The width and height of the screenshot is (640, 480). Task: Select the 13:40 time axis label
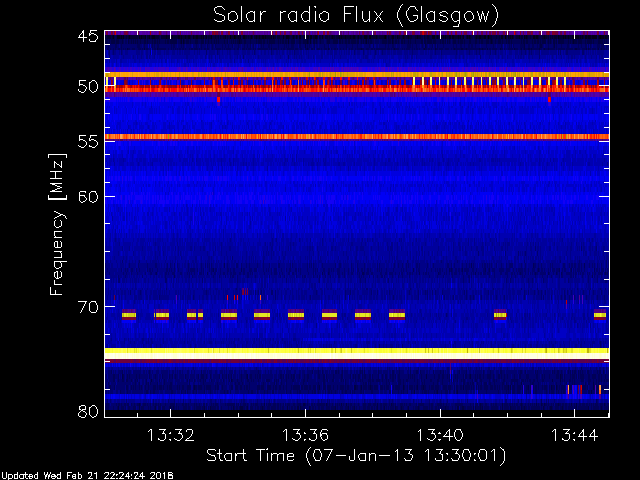point(440,435)
